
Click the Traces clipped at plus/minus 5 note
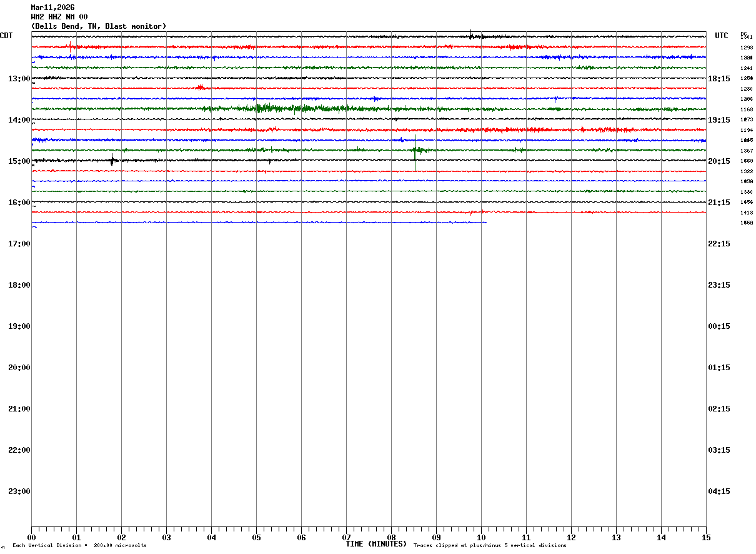coord(490,546)
